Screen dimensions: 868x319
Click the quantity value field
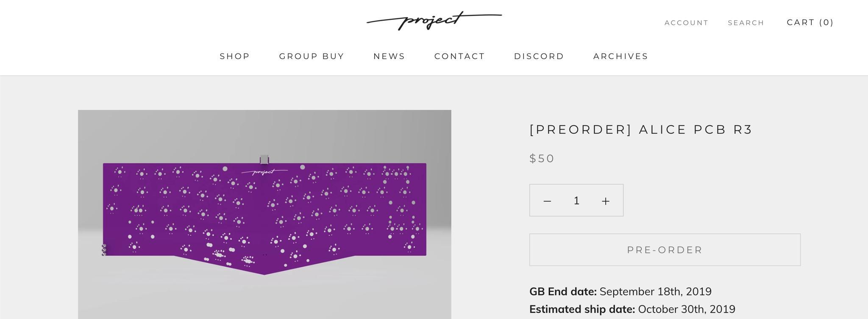[576, 201]
